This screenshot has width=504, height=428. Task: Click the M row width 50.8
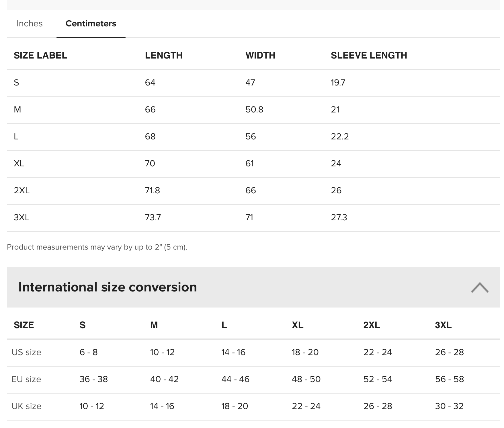pos(254,110)
